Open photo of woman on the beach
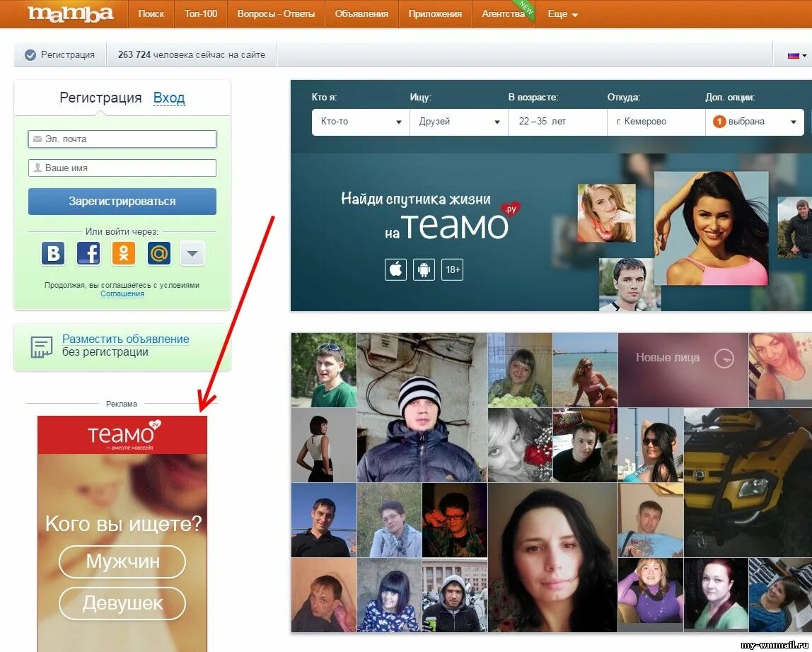 585,370
